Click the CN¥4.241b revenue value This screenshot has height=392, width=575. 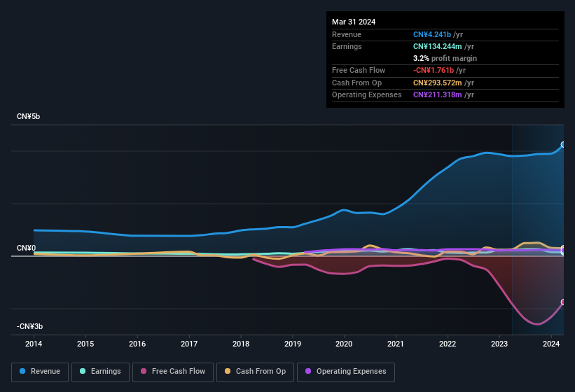432,34
